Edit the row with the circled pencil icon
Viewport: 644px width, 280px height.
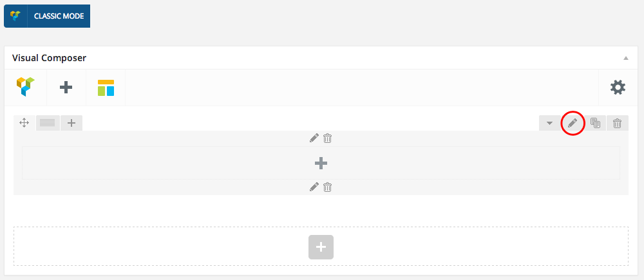coord(573,123)
